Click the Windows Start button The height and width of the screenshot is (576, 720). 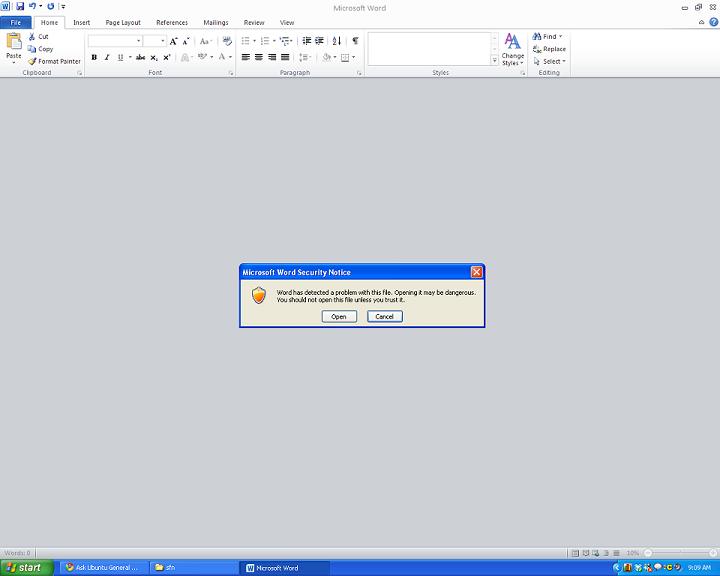27,568
